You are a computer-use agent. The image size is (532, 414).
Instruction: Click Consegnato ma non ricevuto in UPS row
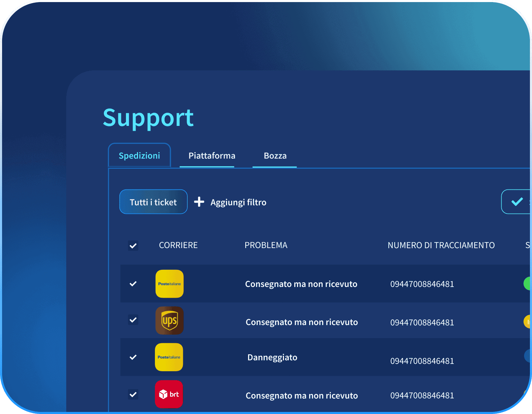(x=302, y=322)
